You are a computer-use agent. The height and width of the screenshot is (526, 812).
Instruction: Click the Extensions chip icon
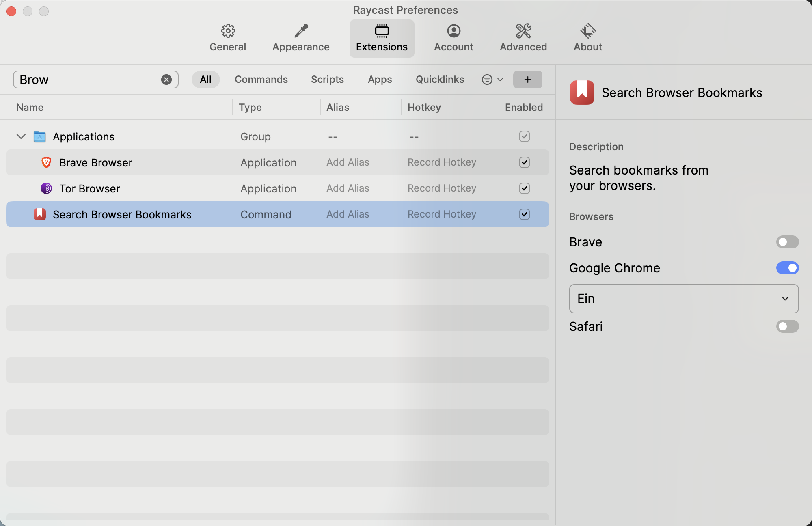tap(382, 31)
